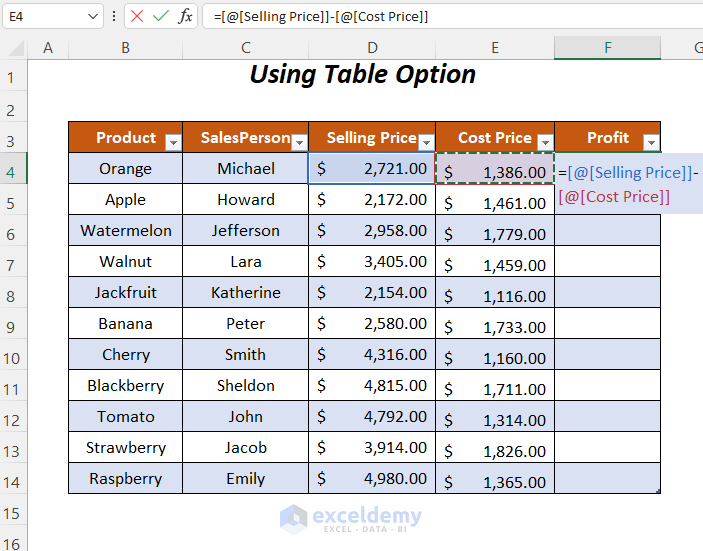
Task: Select row 8 header
Action: 11,293
